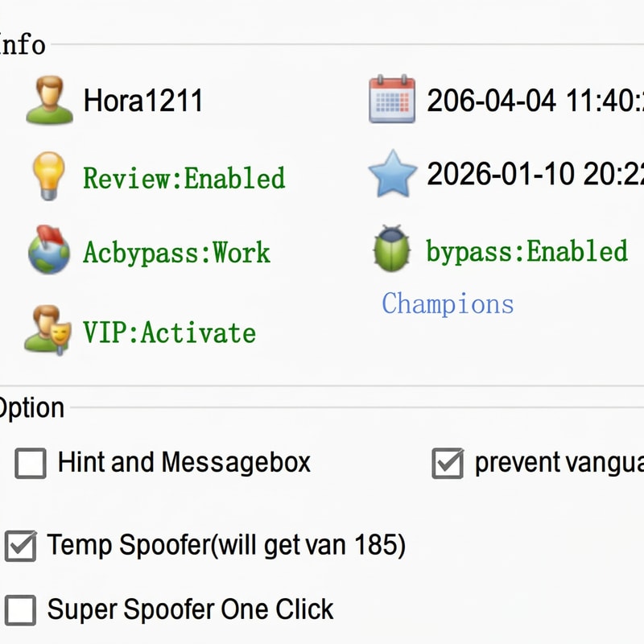Click the blue star icon
644x644 pixels.
[393, 175]
